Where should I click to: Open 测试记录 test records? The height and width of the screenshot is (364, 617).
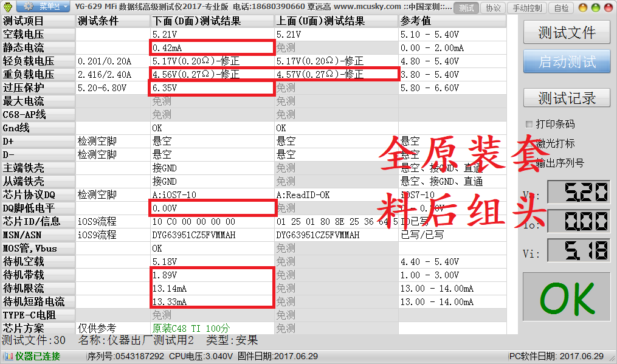[x=567, y=97]
